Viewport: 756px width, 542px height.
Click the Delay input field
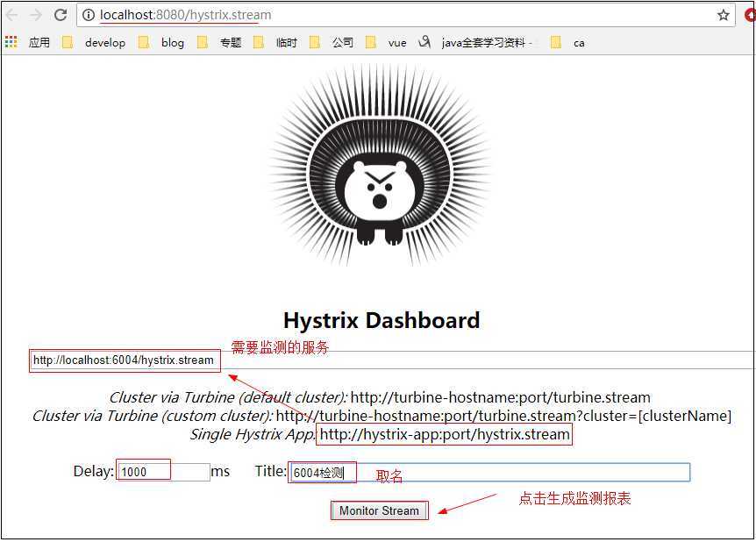click(x=163, y=472)
